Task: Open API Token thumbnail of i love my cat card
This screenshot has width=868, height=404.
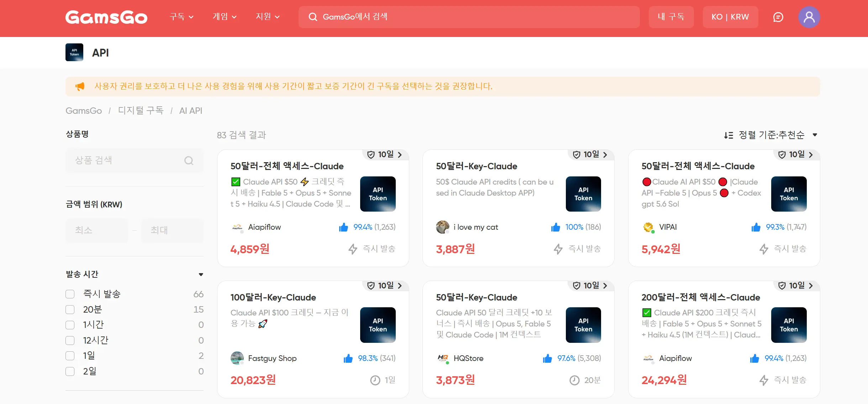Action: coord(583,194)
